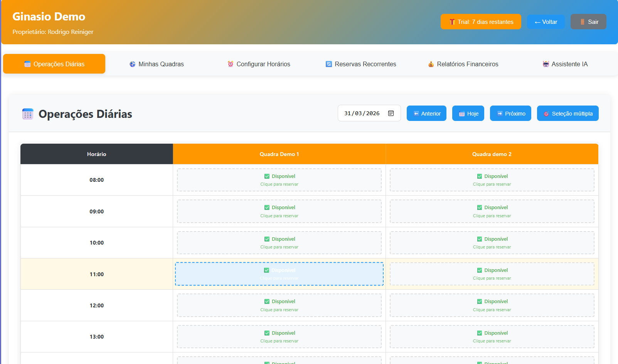Open the Operações Diárias tab
This screenshot has height=364, width=618.
coord(54,64)
